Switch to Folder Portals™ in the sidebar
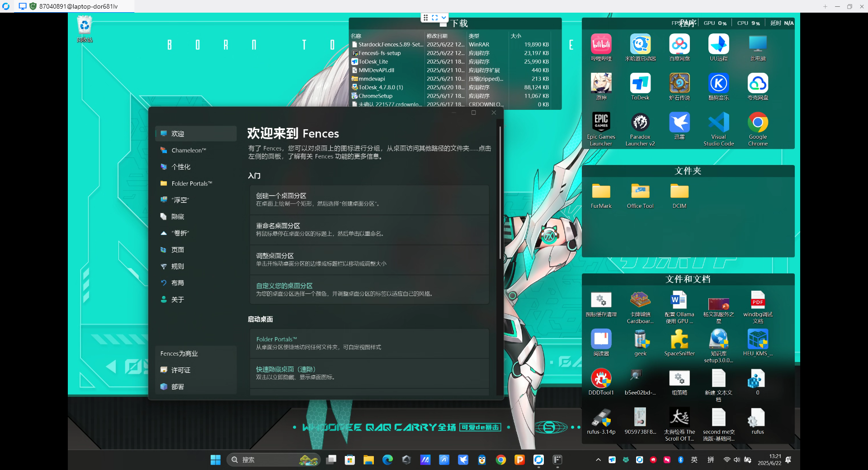Viewport: 868px width, 470px height. pos(192,183)
